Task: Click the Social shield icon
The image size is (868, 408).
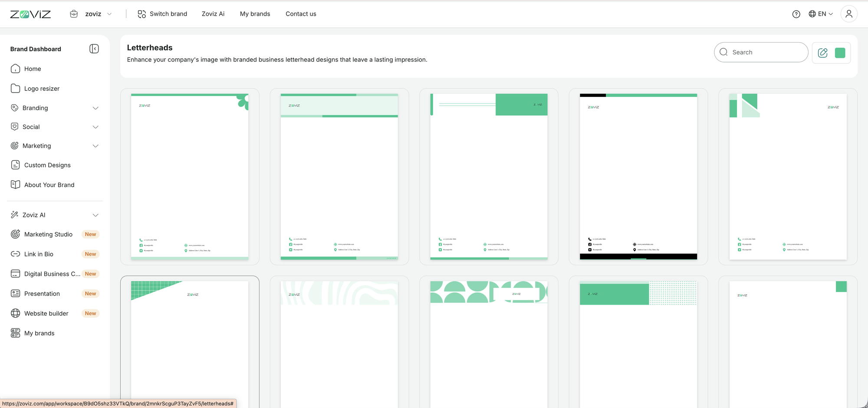Action: 15,127
